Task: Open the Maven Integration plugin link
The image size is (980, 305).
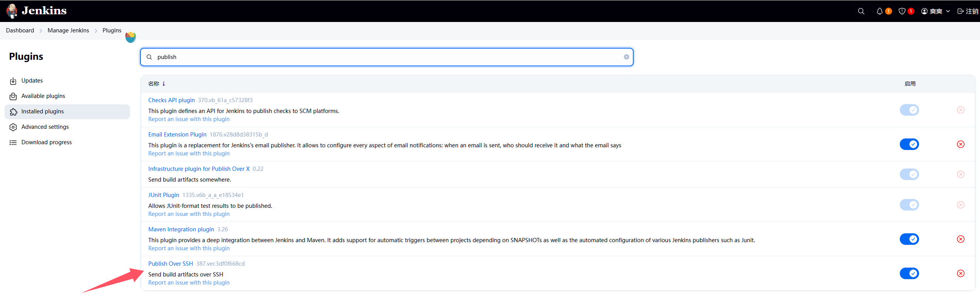Action: pos(181,229)
